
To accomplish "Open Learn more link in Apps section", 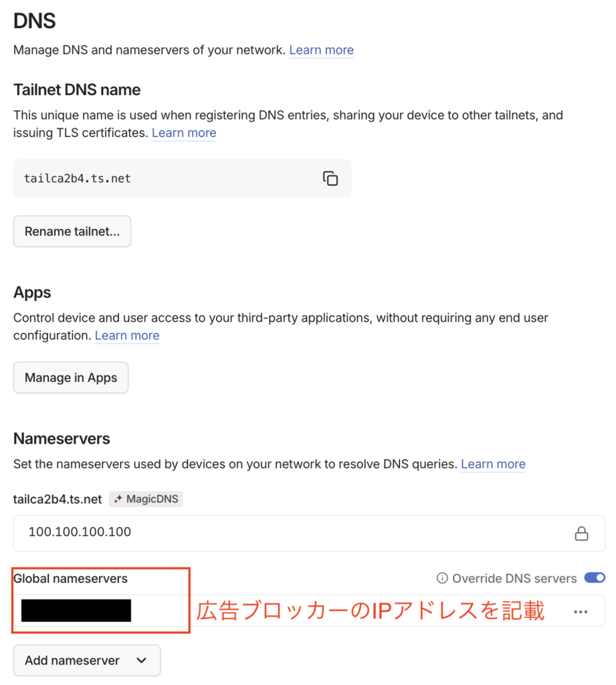I will pos(127,335).
